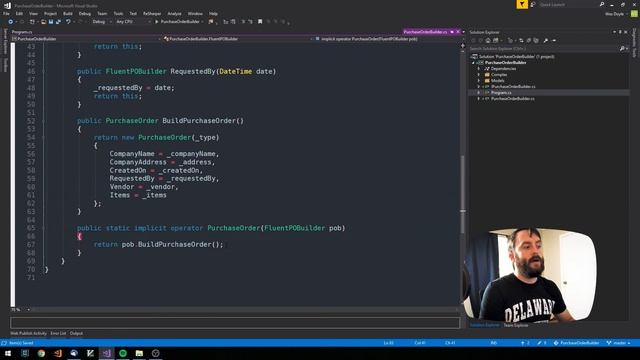640x360 pixels.
Task: Click the yellow notifications filter flag icon
Action: [522, 4]
